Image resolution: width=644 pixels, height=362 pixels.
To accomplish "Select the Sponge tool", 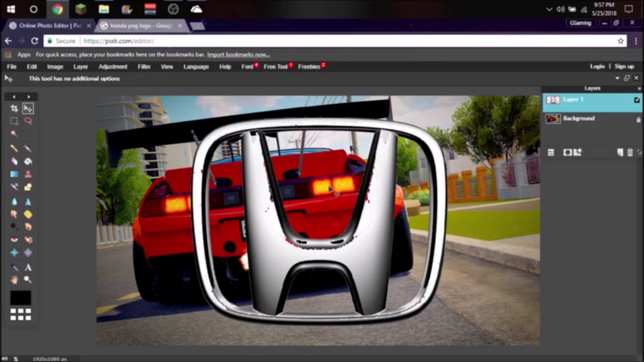I will 28,214.
